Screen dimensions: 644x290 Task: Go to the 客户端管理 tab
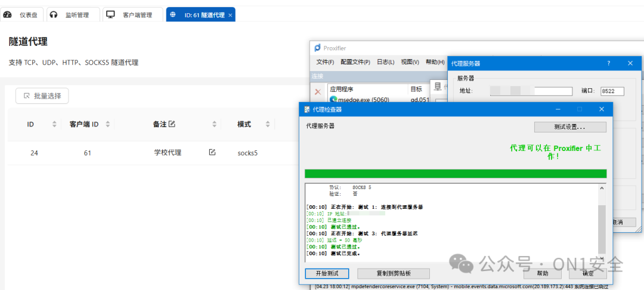coord(132,15)
